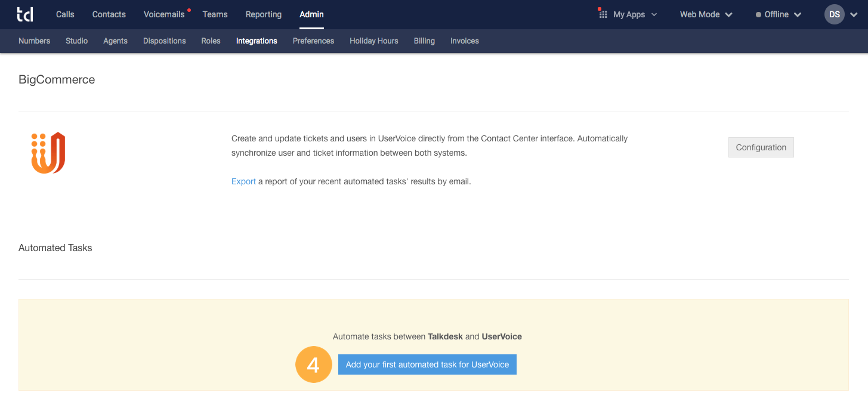Click the UserVoice integration logo
The width and height of the screenshot is (868, 411).
tap(48, 153)
